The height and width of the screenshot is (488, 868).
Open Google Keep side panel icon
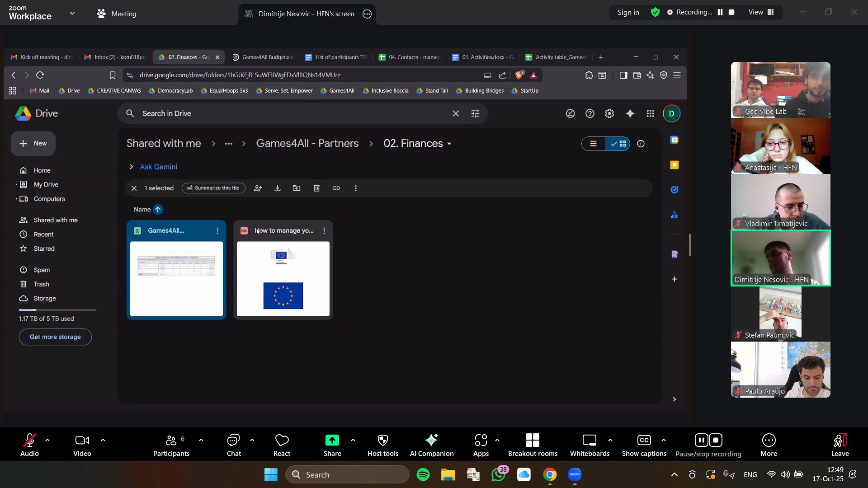pos(674,165)
